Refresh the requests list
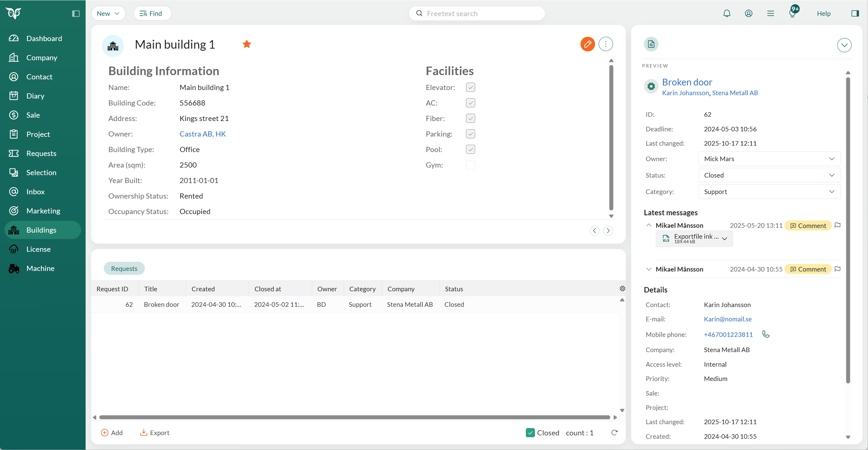The width and height of the screenshot is (868, 450). [614, 432]
